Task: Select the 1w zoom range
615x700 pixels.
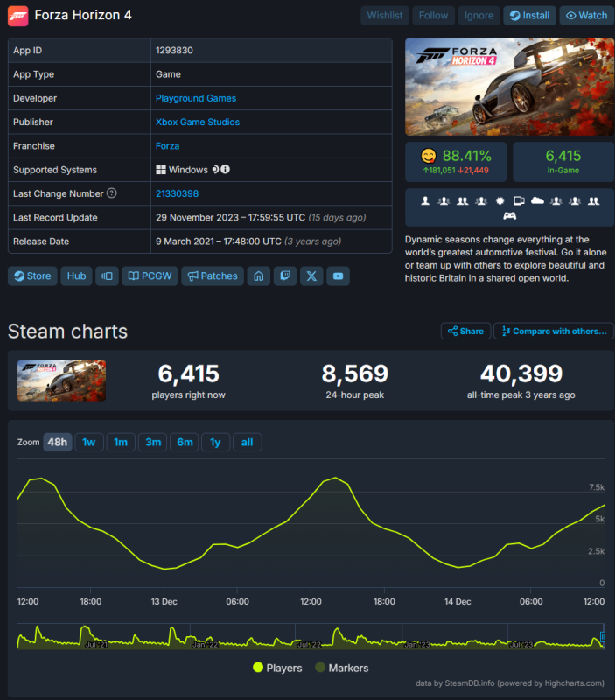Action: point(89,443)
